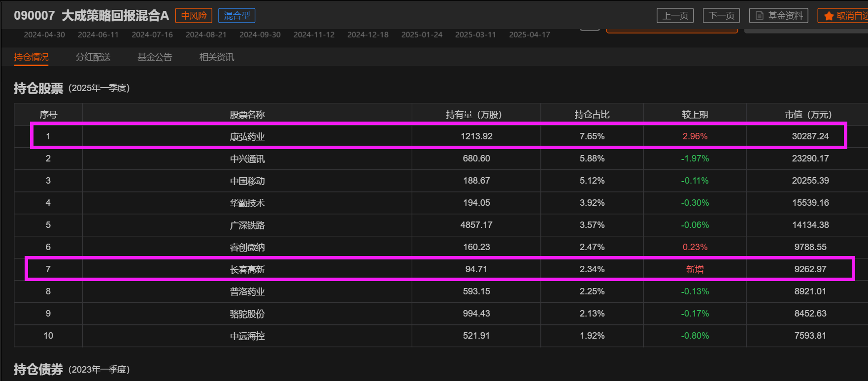Click the 中风险 risk tag
868x381 pixels.
(x=194, y=16)
